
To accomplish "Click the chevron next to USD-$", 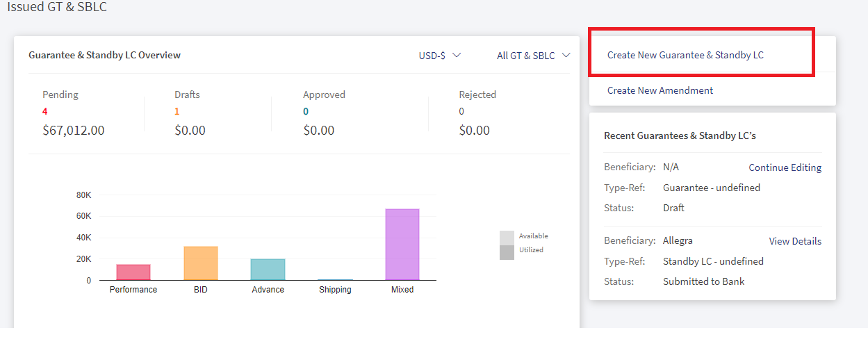I will coord(457,56).
